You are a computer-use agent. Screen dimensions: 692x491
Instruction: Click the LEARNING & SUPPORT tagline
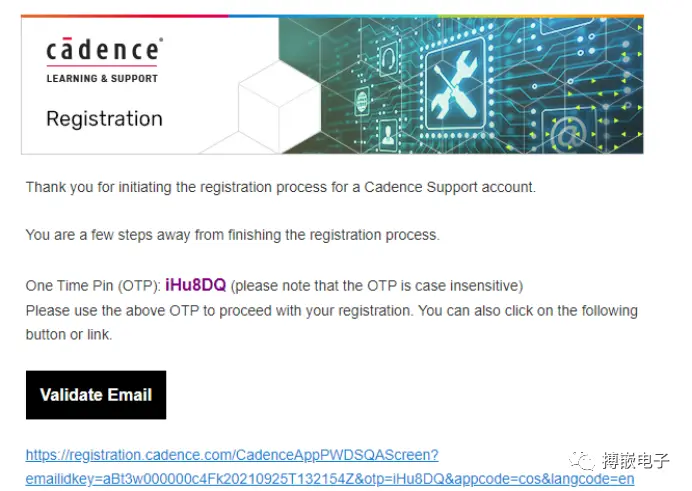[x=102, y=79]
